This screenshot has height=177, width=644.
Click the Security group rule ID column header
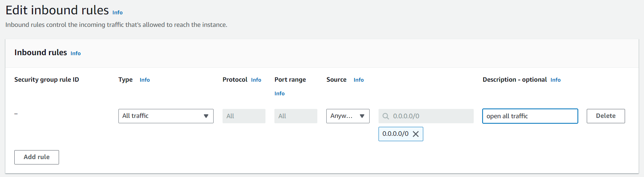coord(47,80)
